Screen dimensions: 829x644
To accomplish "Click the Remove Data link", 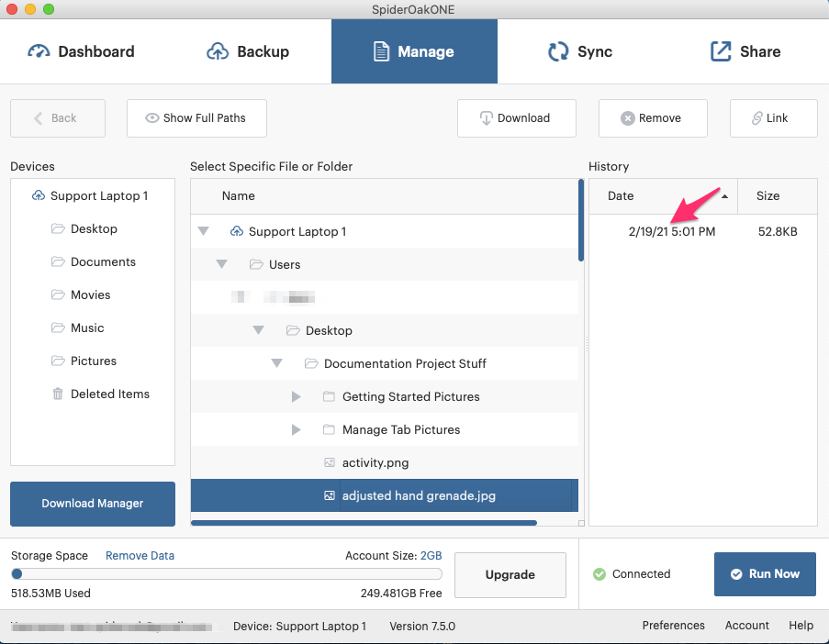I will (140, 556).
